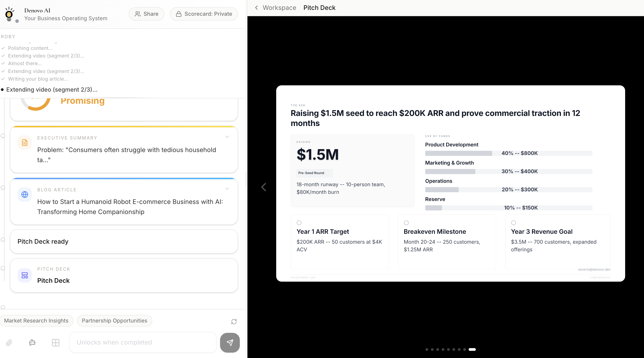Expand the Executive Summary card chevron

pyautogui.click(x=227, y=137)
